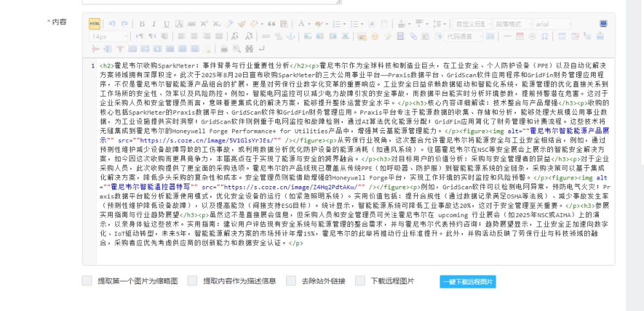This screenshot has height=311, width=644.
Task: Open line height spacing dropdown
Action: (x=444, y=24)
